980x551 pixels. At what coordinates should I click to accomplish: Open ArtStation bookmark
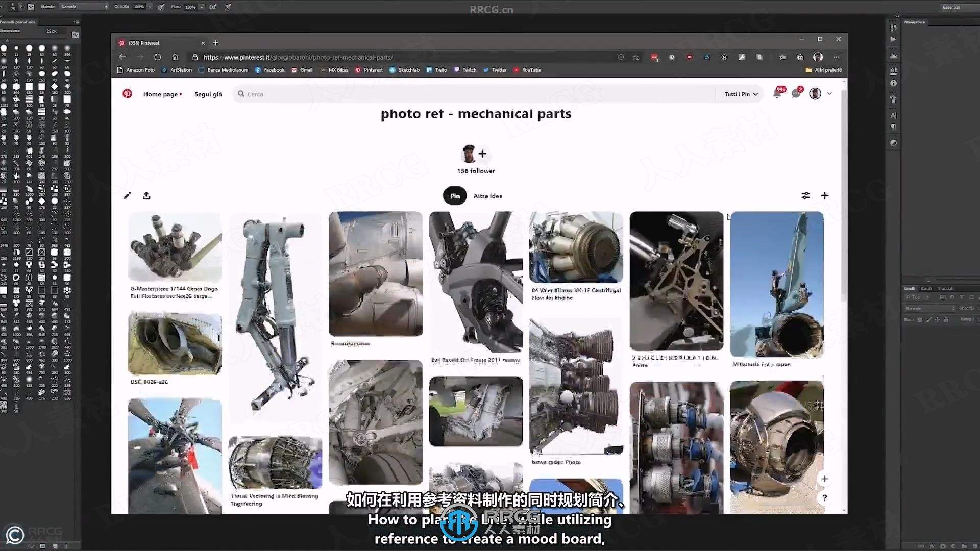pos(177,70)
